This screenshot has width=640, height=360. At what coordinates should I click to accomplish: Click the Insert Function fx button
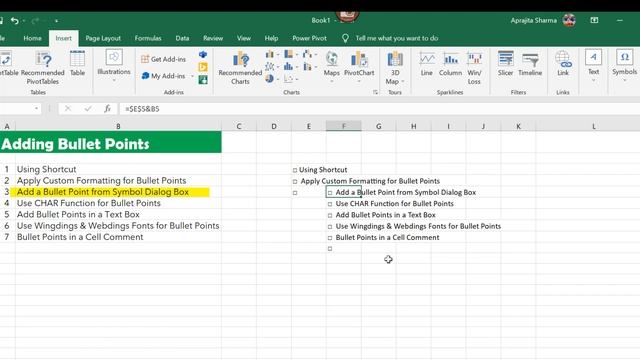coord(107,109)
